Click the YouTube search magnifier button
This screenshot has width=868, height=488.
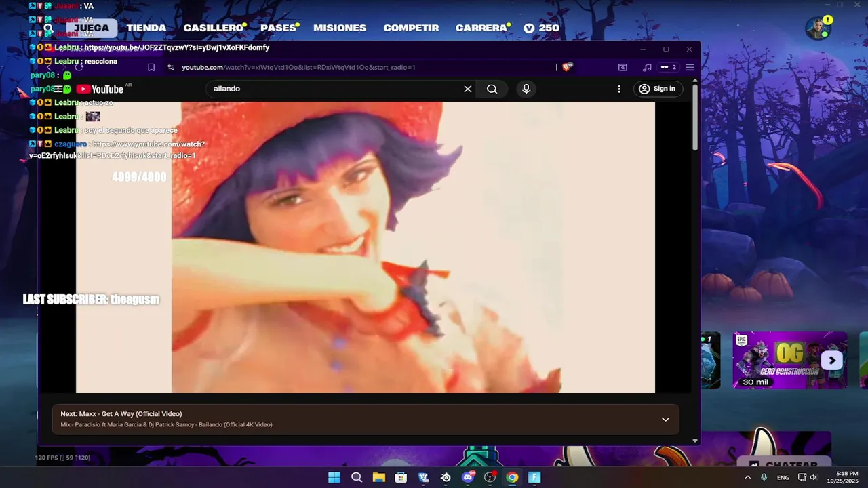pos(492,89)
